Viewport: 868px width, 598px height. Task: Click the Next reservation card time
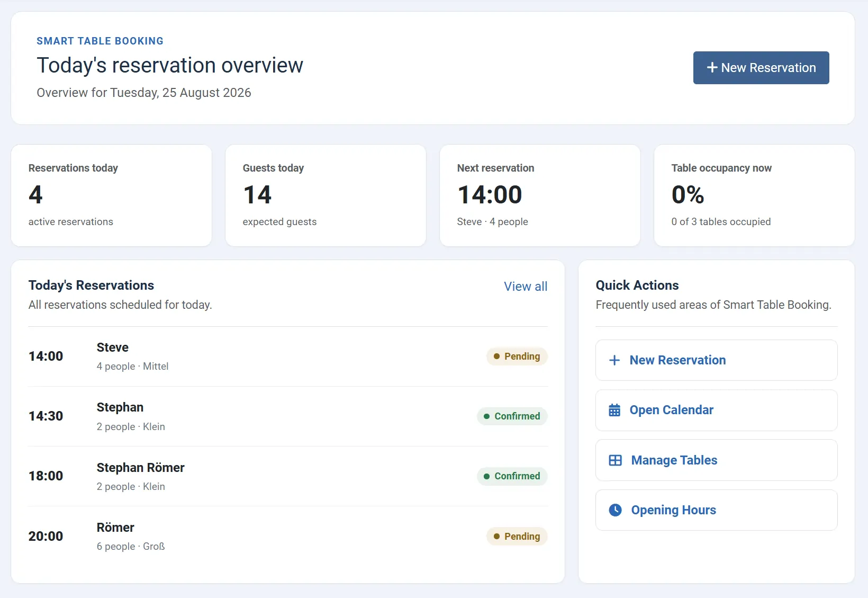pyautogui.click(x=490, y=195)
